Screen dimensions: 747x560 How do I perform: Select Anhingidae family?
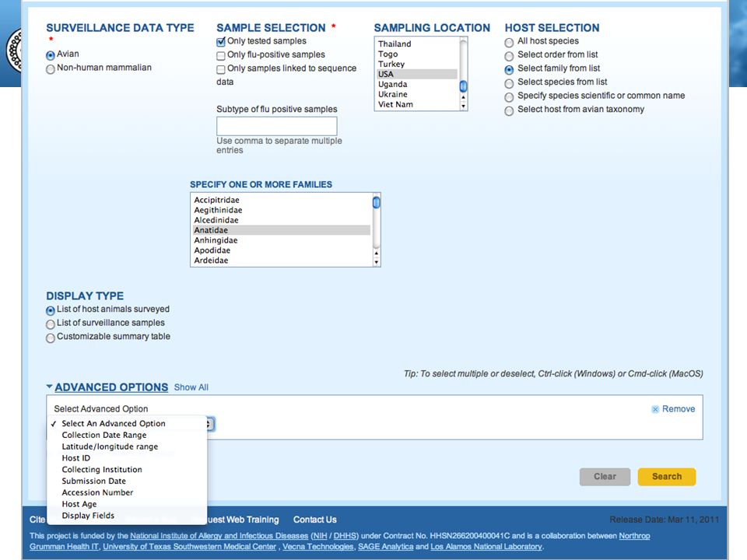click(x=282, y=240)
